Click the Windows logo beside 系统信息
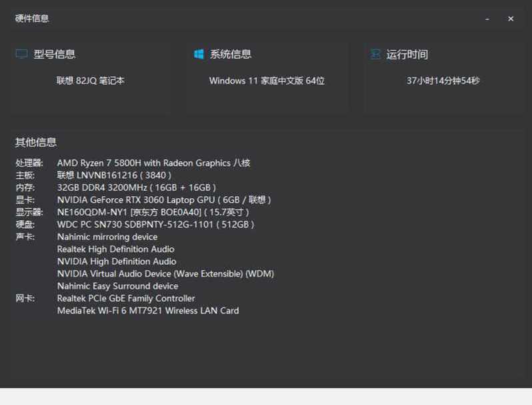Screen dimensions: 532x405 click(x=199, y=54)
